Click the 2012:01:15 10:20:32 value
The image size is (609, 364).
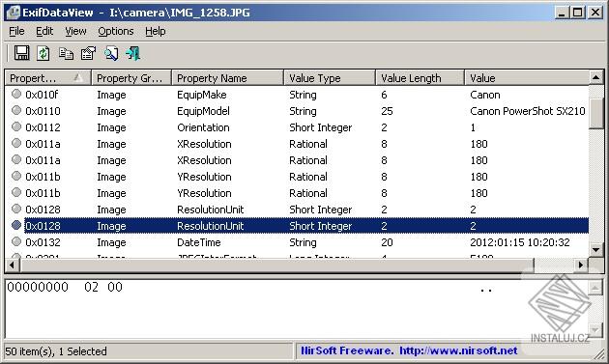pos(520,242)
